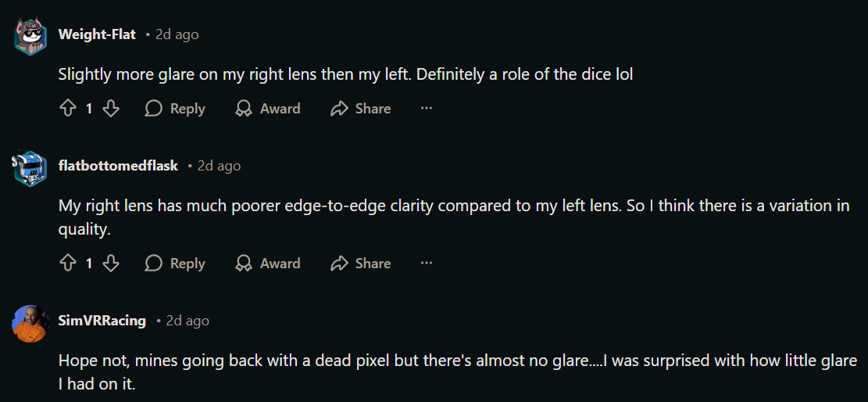The image size is (868, 402).
Task: Share Weight-Flat's comment
Action: tap(361, 108)
